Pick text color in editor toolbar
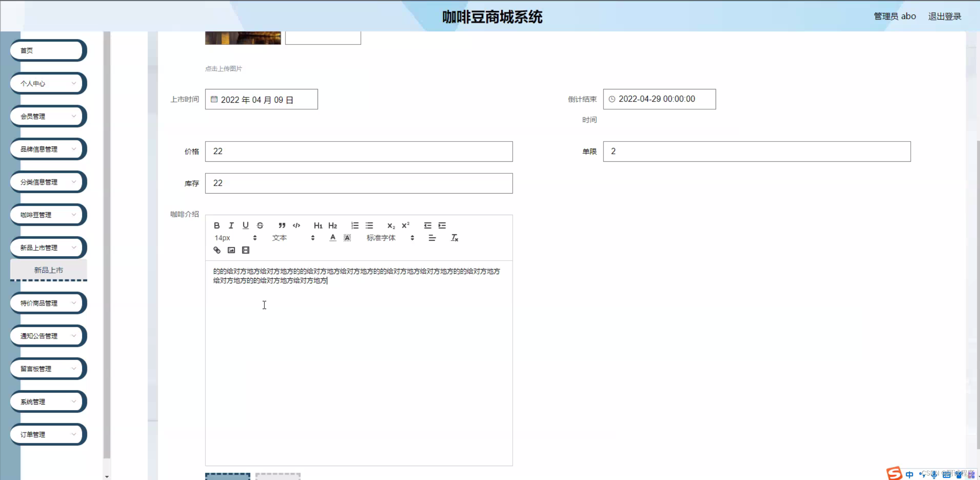The image size is (980, 480). [333, 238]
